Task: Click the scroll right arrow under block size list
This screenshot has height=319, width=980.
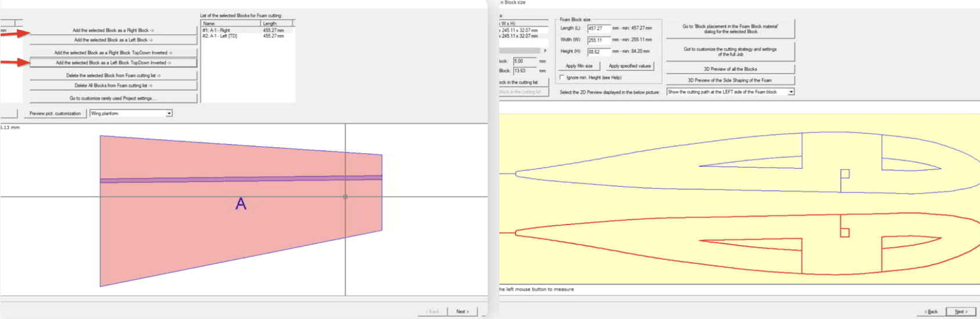Action: pos(545,50)
